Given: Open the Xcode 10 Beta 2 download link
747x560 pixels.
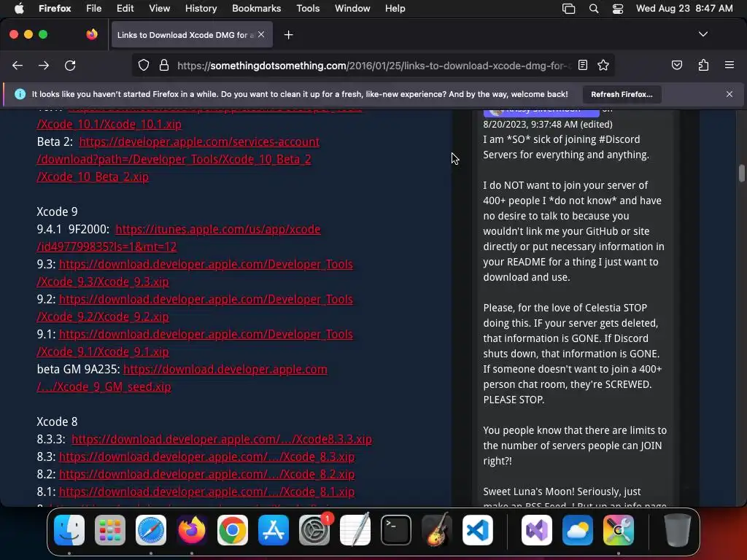Looking at the screenshot, I should [178, 159].
